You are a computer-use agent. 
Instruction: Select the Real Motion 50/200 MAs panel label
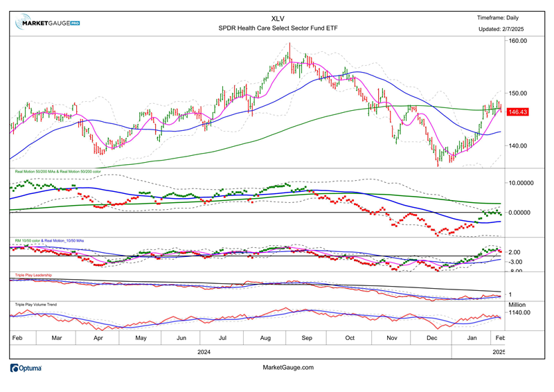58,170
